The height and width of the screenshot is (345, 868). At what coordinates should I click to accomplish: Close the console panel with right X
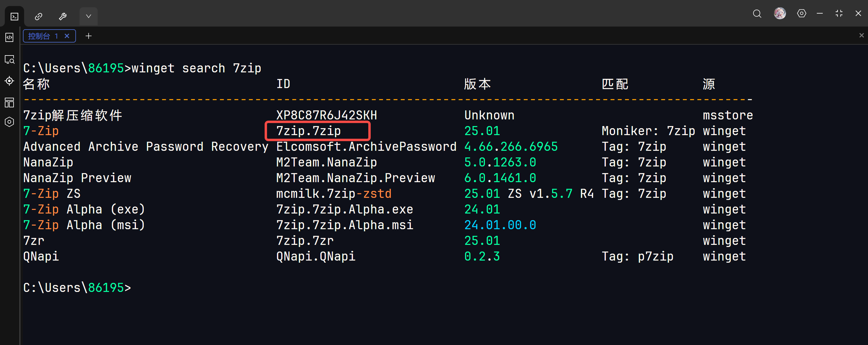[x=861, y=35]
